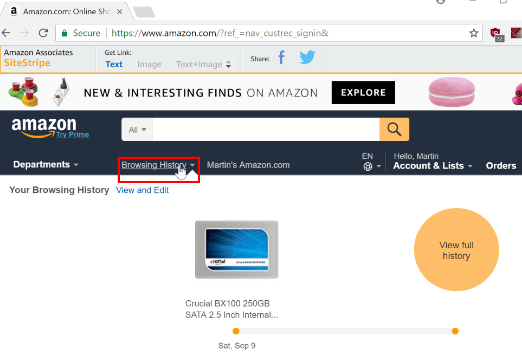Go to the Amazon home logo
522x360 pixels.
44,127
